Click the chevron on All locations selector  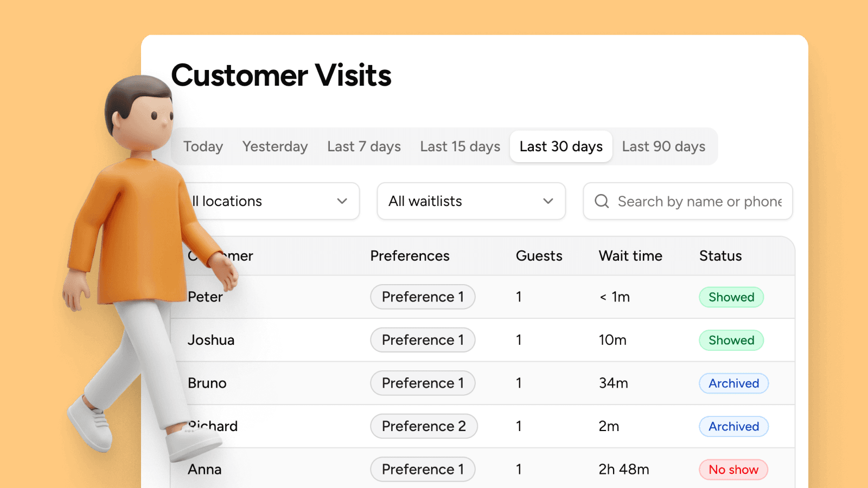[x=342, y=201]
